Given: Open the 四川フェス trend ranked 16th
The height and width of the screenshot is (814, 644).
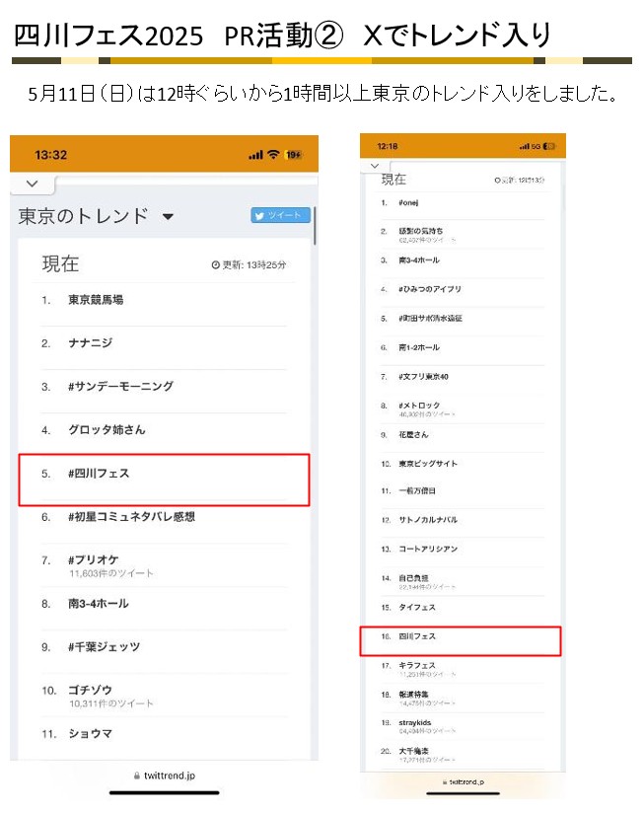Looking at the screenshot, I should [417, 636].
